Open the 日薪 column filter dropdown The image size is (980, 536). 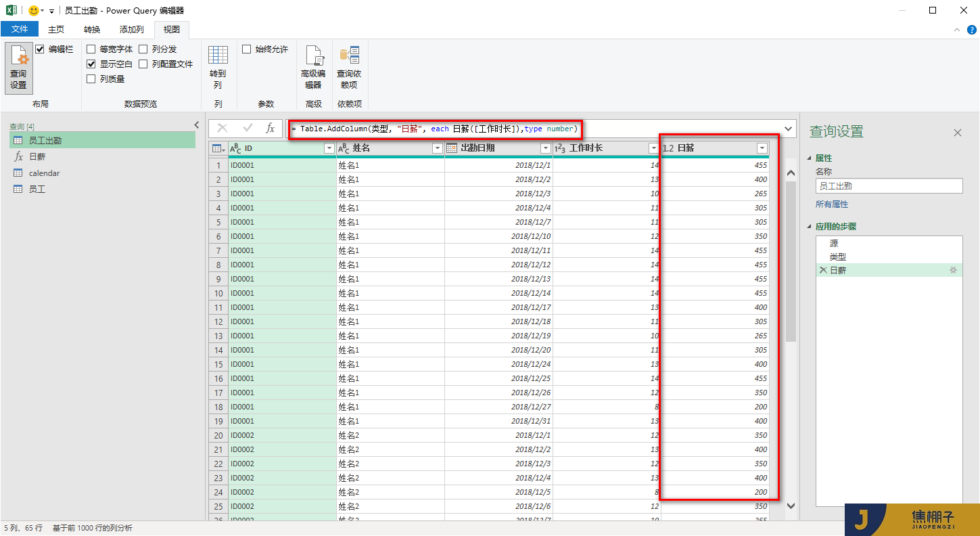pos(762,148)
